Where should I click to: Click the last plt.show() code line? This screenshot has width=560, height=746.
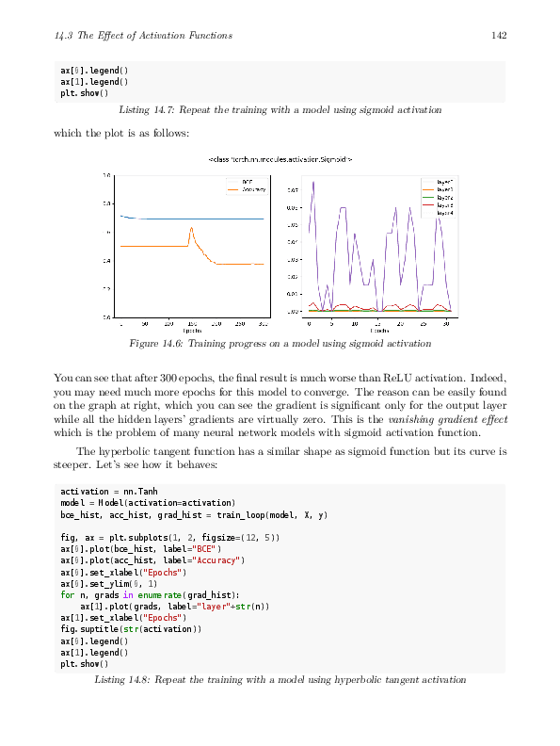tap(85, 664)
